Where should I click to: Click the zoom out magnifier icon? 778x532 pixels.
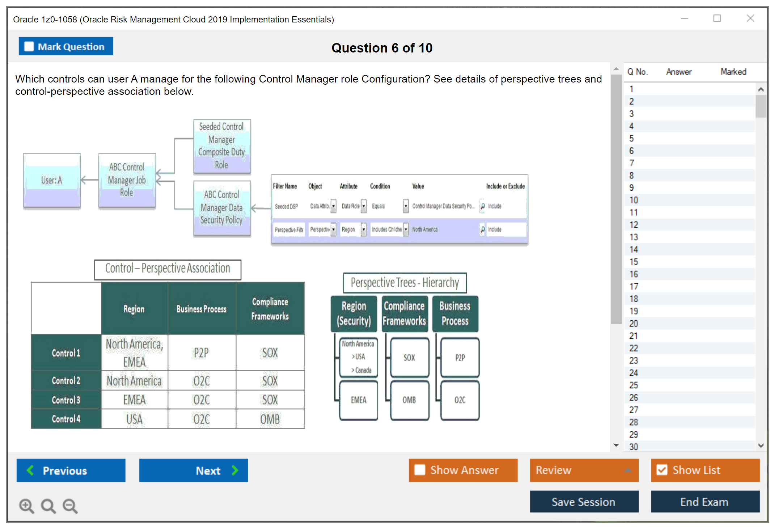pos(70,506)
